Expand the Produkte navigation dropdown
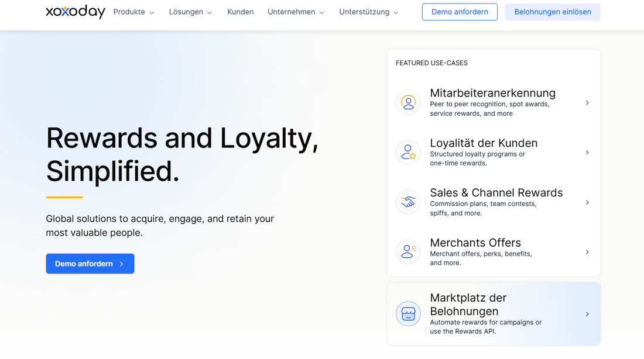The height and width of the screenshot is (359, 644). pos(133,12)
